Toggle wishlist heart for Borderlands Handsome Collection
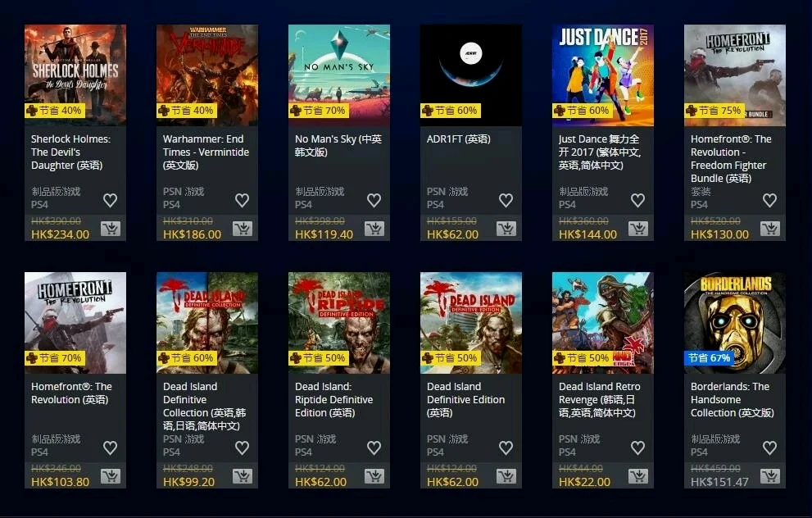The height and width of the screenshot is (518, 812). click(x=770, y=448)
